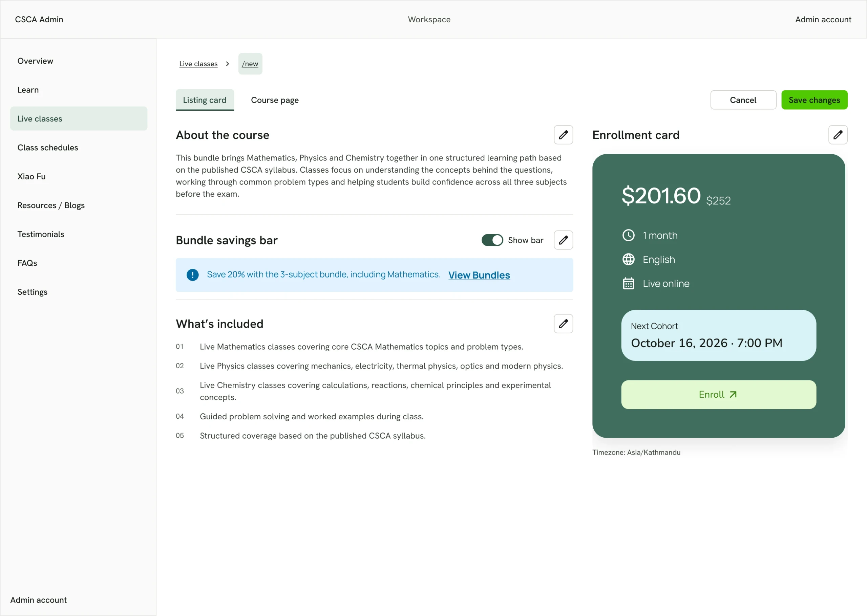The height and width of the screenshot is (616, 867).
Task: Click included item 02 about Physics classes
Action: point(381,366)
